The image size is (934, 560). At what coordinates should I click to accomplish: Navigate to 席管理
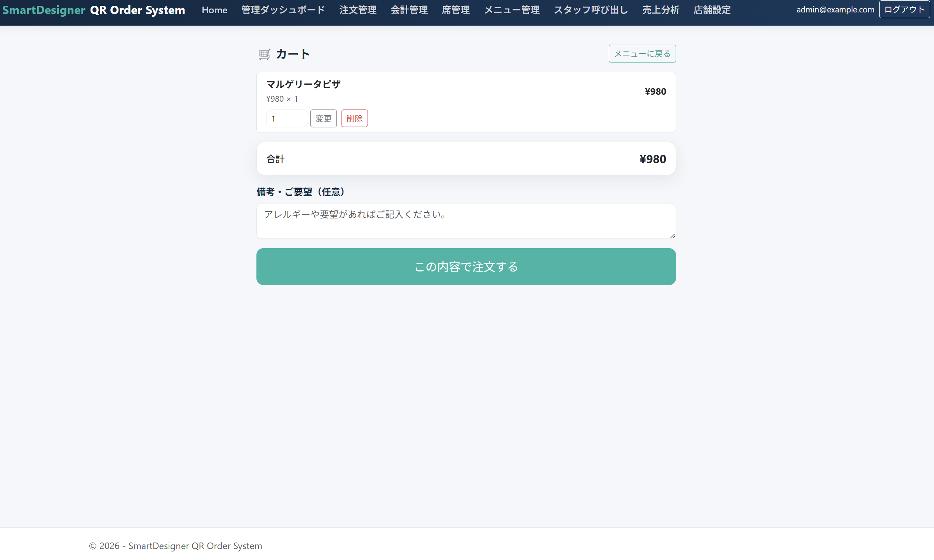pyautogui.click(x=456, y=10)
